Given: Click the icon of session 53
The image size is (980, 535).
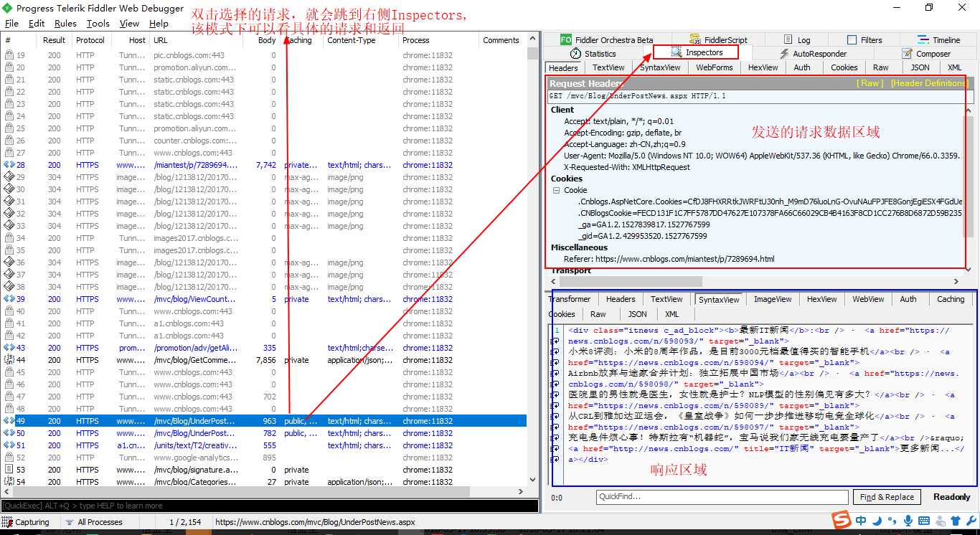Looking at the screenshot, I should (9, 470).
